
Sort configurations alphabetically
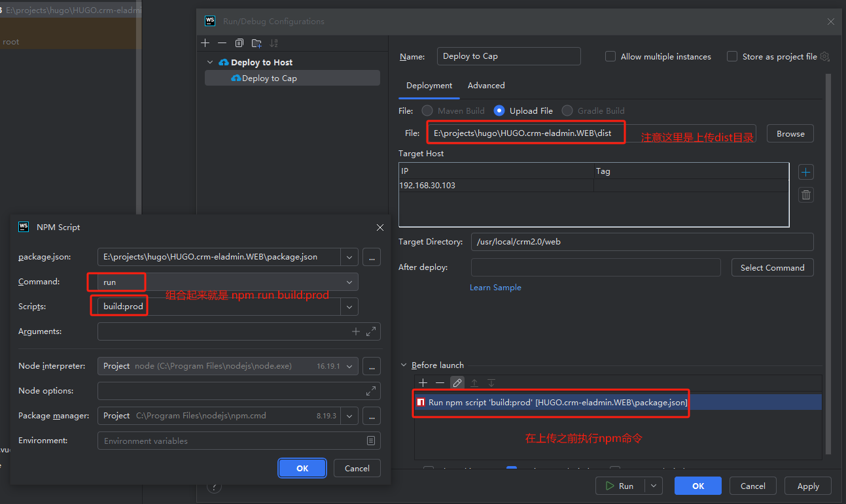pos(273,43)
